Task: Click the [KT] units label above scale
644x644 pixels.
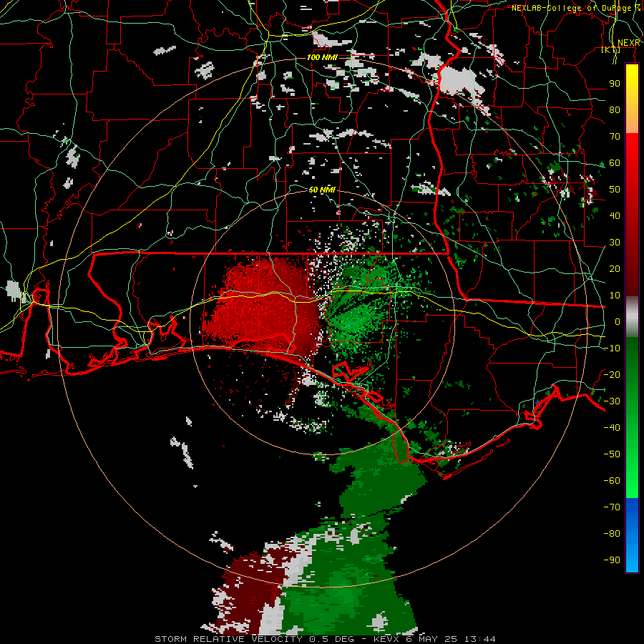Action: [x=611, y=49]
